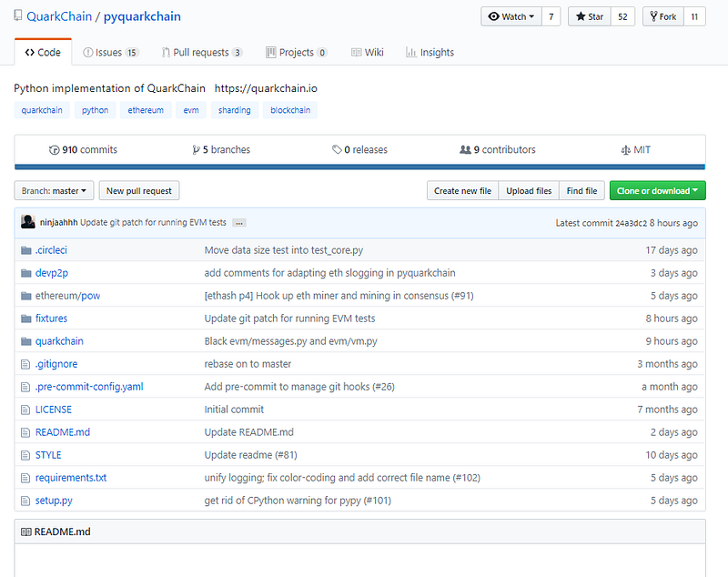This screenshot has height=577, width=728.
Task: Click the releases tag icon
Action: (x=337, y=150)
